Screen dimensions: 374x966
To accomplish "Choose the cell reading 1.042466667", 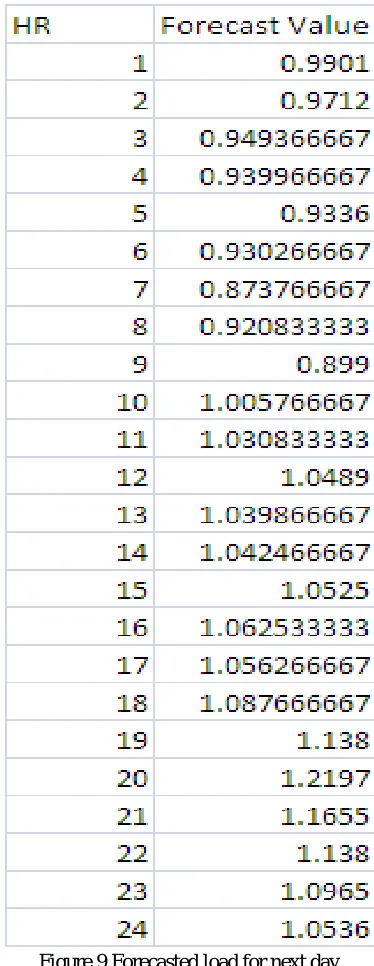I will 264,552.
